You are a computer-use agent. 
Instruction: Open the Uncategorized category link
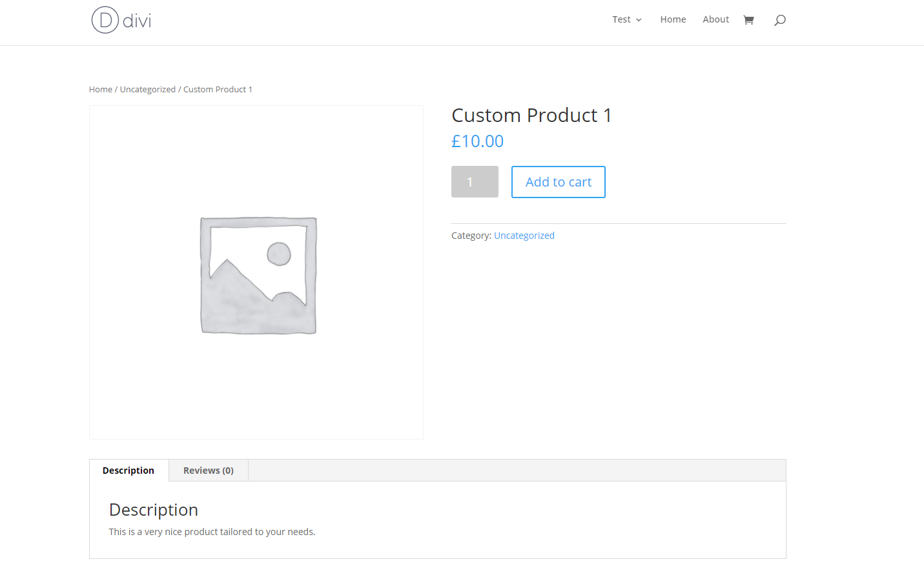[x=524, y=236]
